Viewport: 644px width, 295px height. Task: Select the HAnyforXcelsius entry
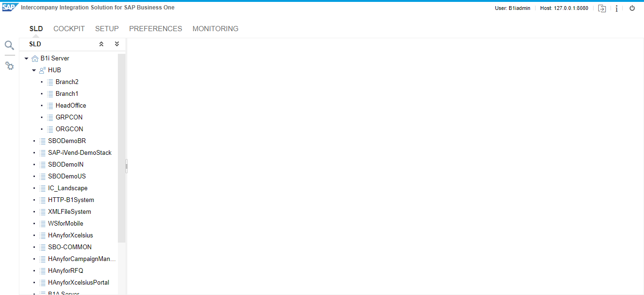coord(71,236)
